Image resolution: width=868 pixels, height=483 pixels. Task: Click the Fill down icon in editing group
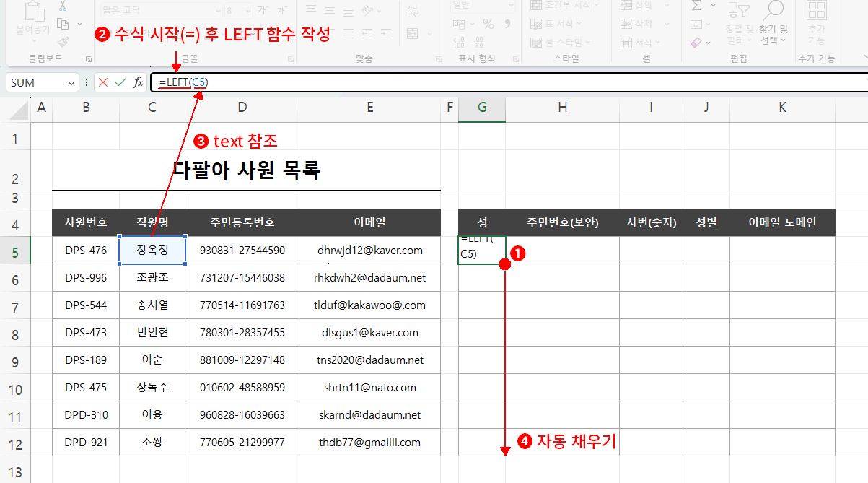(x=696, y=24)
